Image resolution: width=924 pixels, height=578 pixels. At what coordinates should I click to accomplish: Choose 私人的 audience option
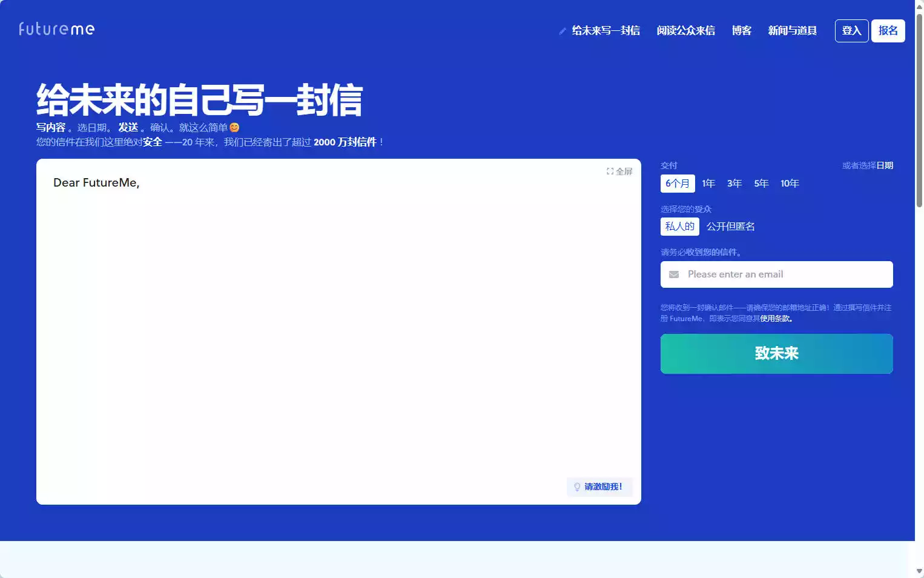tap(680, 227)
